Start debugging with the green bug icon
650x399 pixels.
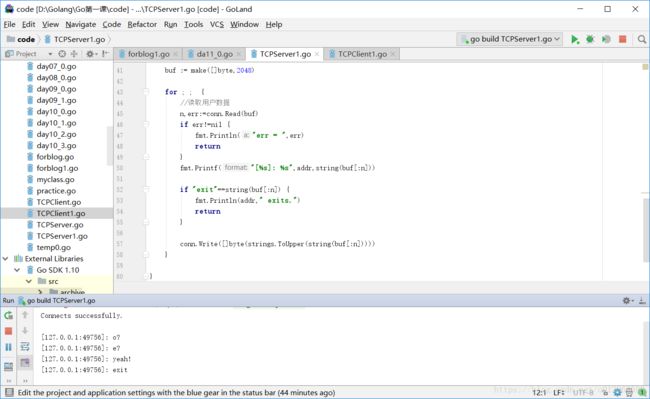tap(590, 39)
